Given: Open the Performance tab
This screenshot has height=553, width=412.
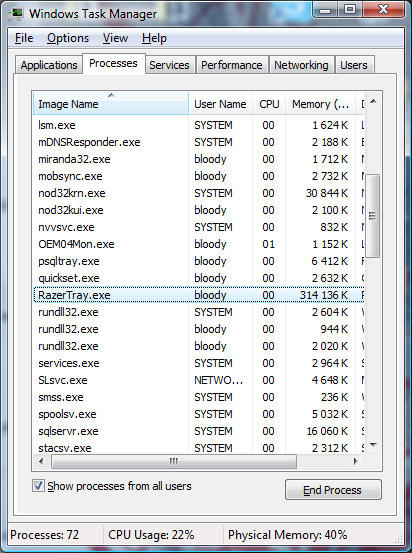Looking at the screenshot, I should [x=232, y=65].
